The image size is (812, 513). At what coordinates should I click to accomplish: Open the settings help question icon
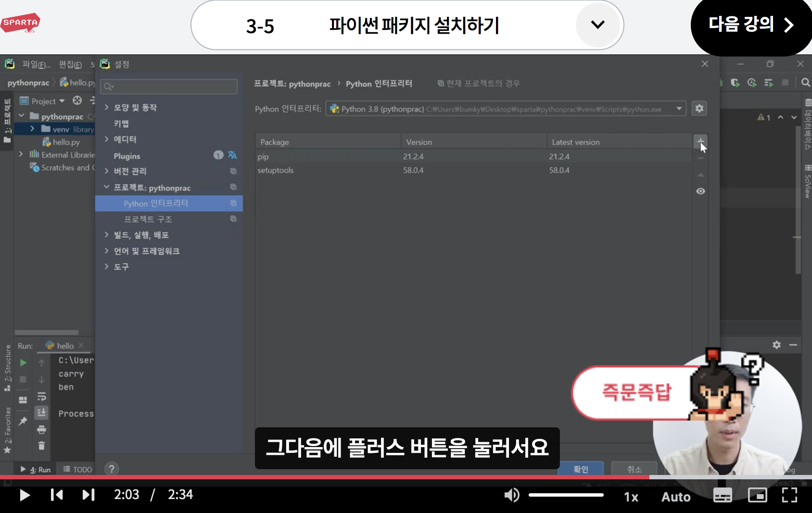[x=112, y=468]
